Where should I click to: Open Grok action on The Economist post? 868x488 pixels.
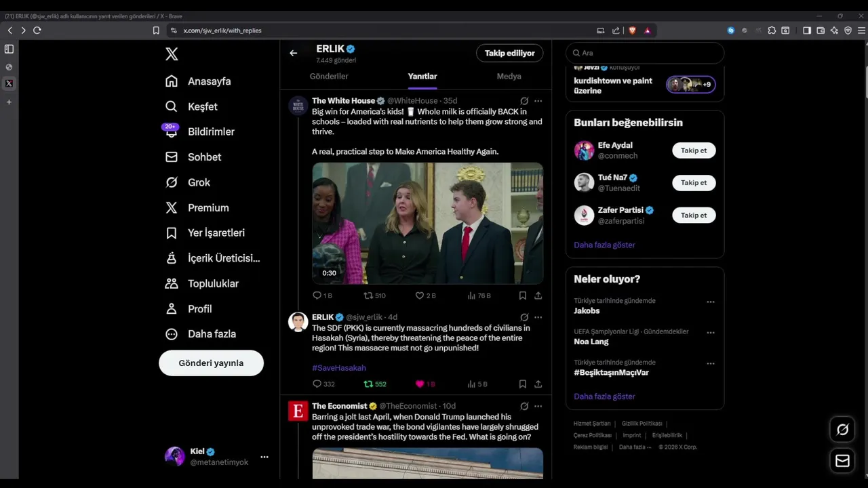524,406
